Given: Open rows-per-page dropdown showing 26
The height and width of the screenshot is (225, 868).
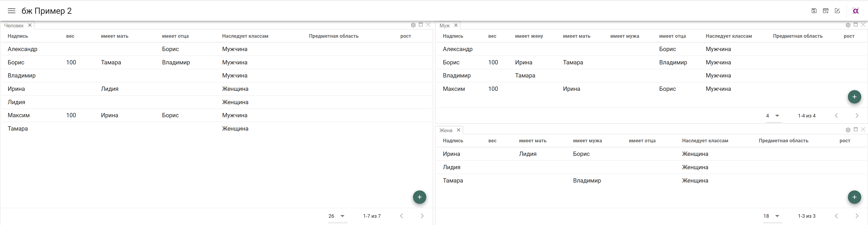Looking at the screenshot, I should (337, 216).
